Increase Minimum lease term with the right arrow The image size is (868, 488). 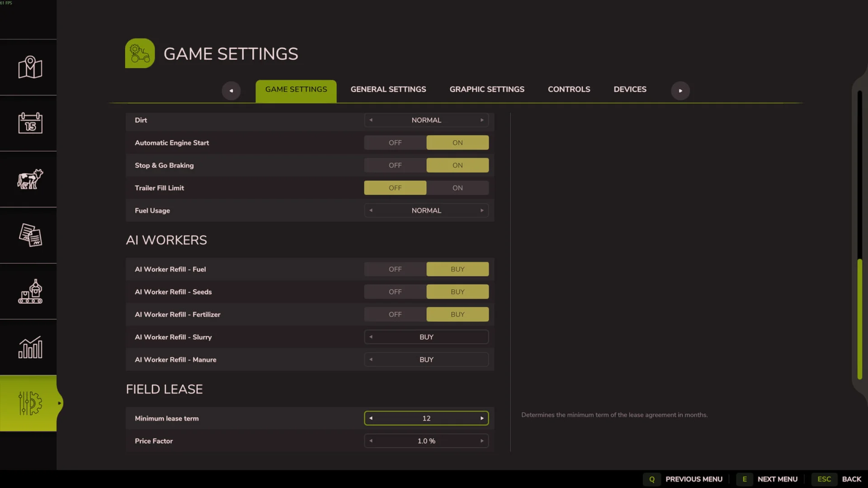(x=482, y=418)
